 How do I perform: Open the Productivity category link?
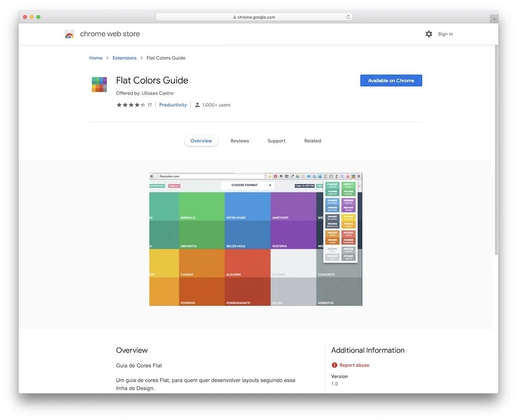click(x=173, y=105)
